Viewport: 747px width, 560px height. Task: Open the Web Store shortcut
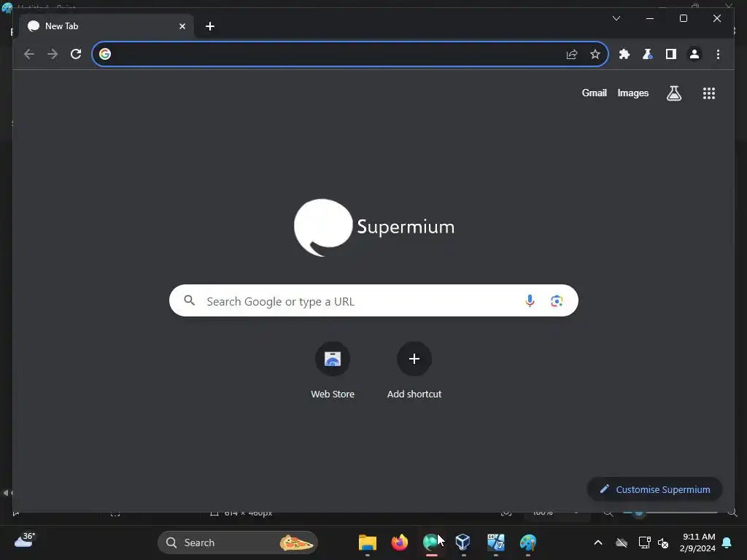[x=333, y=371]
